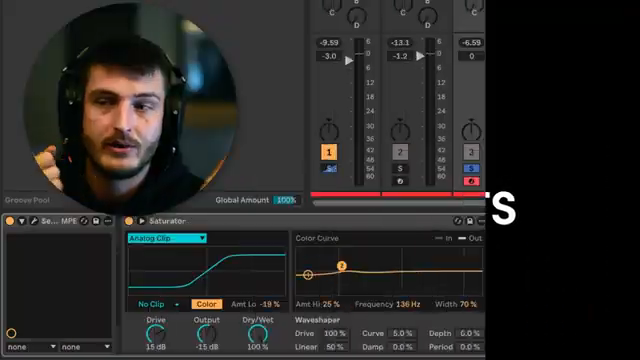Expand Saturator parameters with the triangle button
This screenshot has width=640, height=360.
coord(142,221)
